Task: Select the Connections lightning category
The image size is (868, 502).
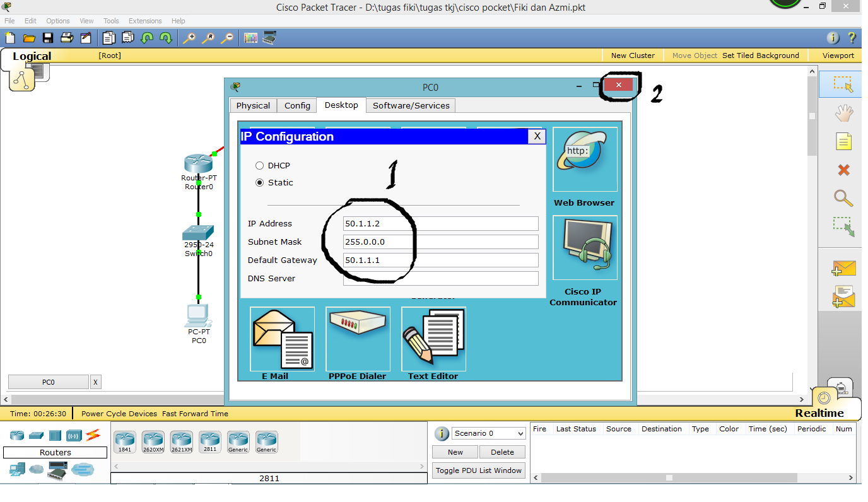Action: tap(93, 435)
